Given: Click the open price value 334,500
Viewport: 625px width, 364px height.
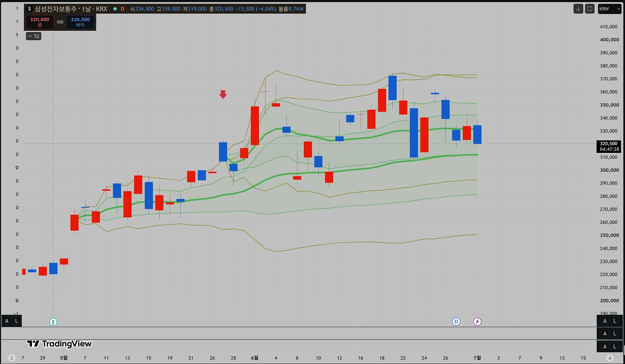Looking at the screenshot, I should point(145,9).
